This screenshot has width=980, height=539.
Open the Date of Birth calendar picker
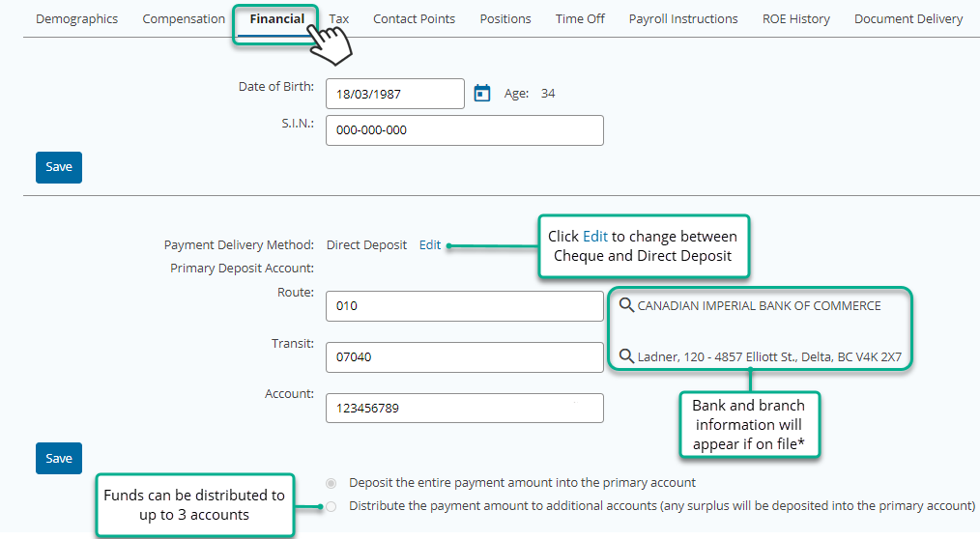point(482,93)
